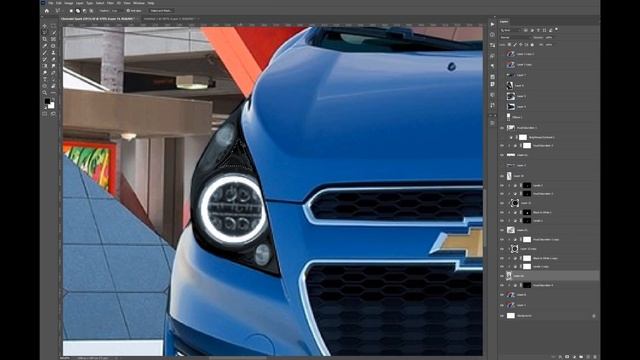
Task: Choose Intersect with Selection mode icon
Action: [x=91, y=11]
